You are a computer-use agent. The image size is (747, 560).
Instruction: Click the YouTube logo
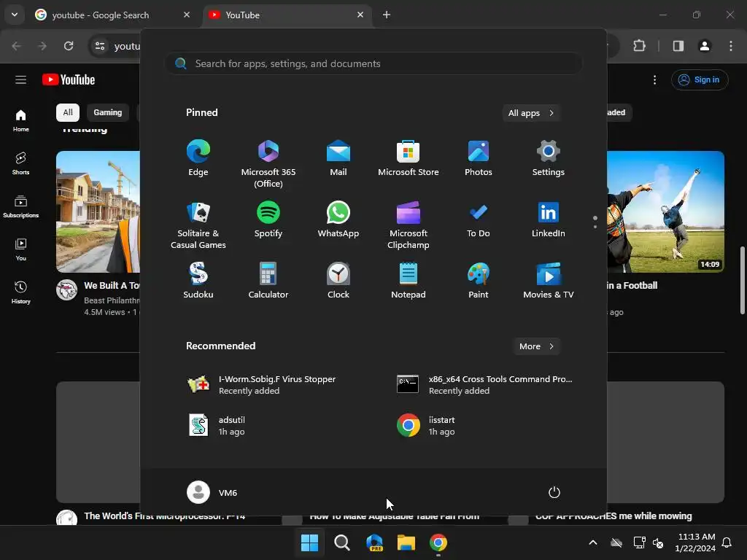pos(68,79)
